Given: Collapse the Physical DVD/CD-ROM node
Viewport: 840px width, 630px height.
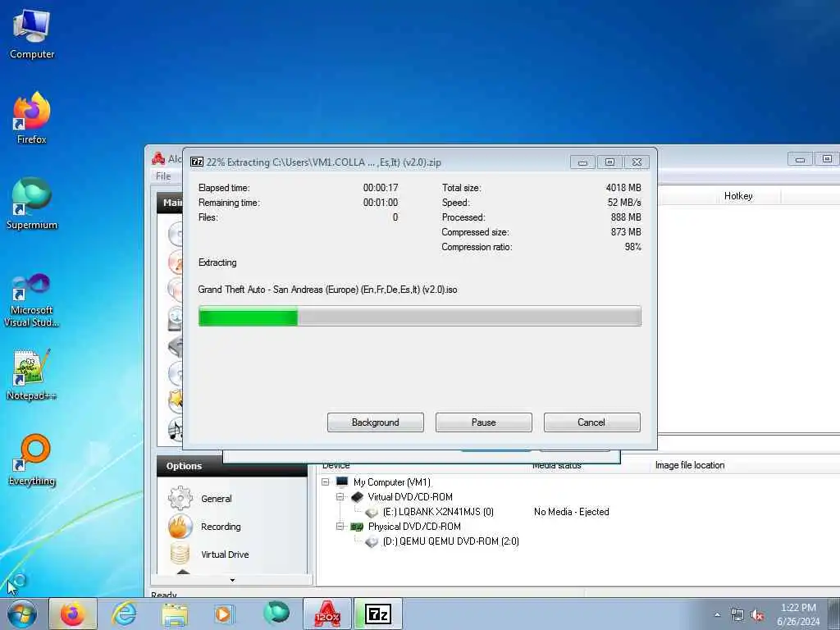Looking at the screenshot, I should pos(340,527).
